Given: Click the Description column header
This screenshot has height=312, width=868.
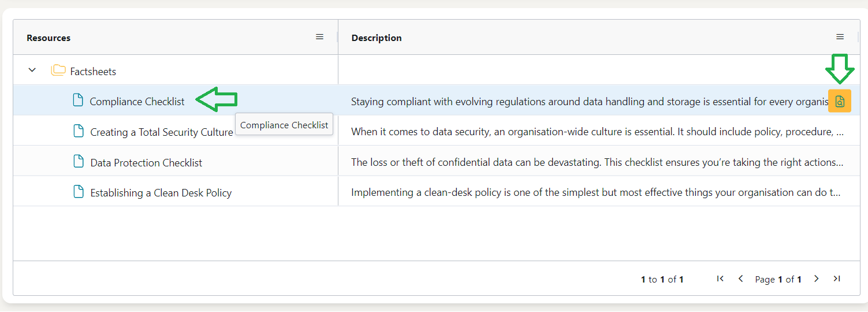Looking at the screenshot, I should [377, 38].
